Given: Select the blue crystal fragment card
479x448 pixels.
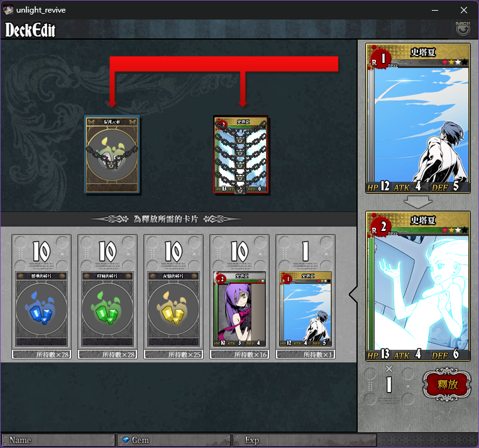Looking at the screenshot, I should tap(41, 309).
